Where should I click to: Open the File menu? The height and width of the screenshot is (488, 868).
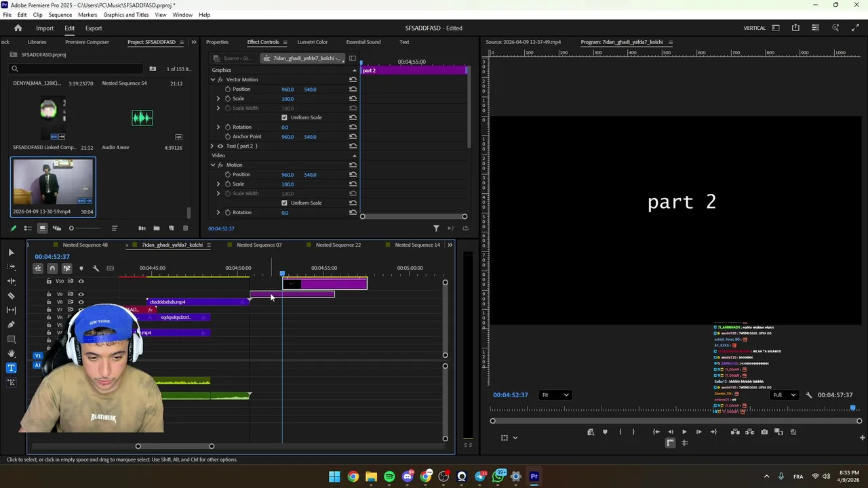pos(7,14)
